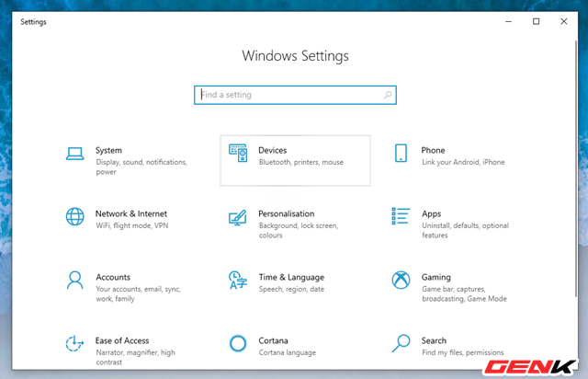Click 'Speech, region, date' description
Screen dimensions: 588x379
291,289
